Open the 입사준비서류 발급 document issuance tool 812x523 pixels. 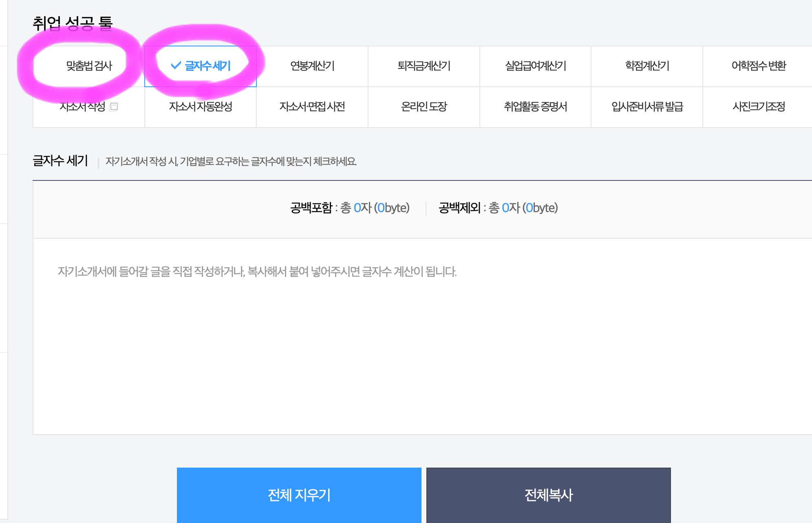(647, 107)
